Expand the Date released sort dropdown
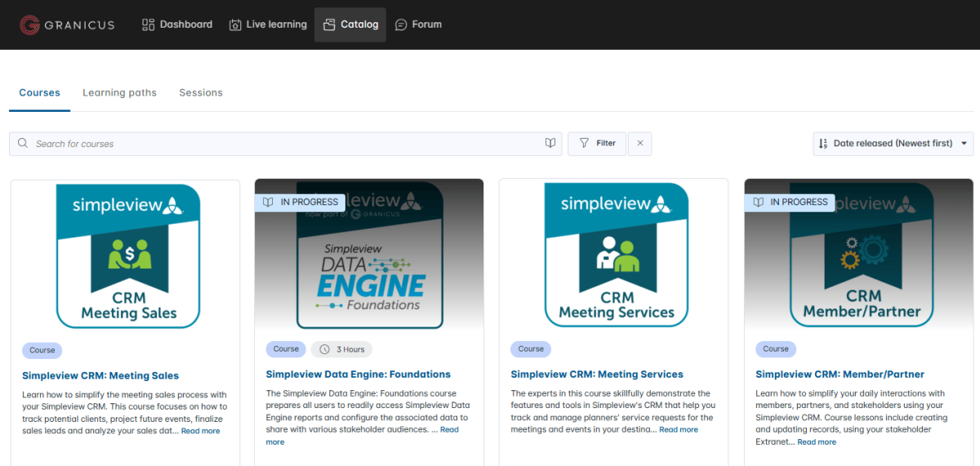 pyautogui.click(x=893, y=144)
